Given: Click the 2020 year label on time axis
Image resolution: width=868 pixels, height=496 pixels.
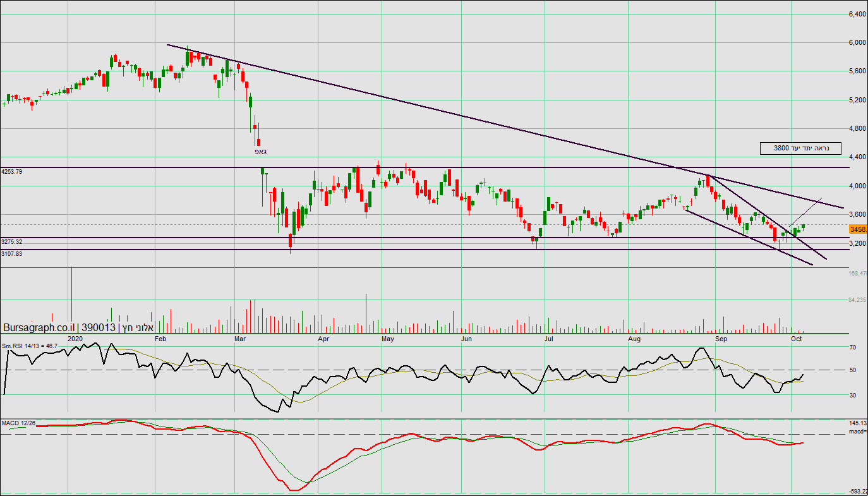Looking at the screenshot, I should [75, 339].
